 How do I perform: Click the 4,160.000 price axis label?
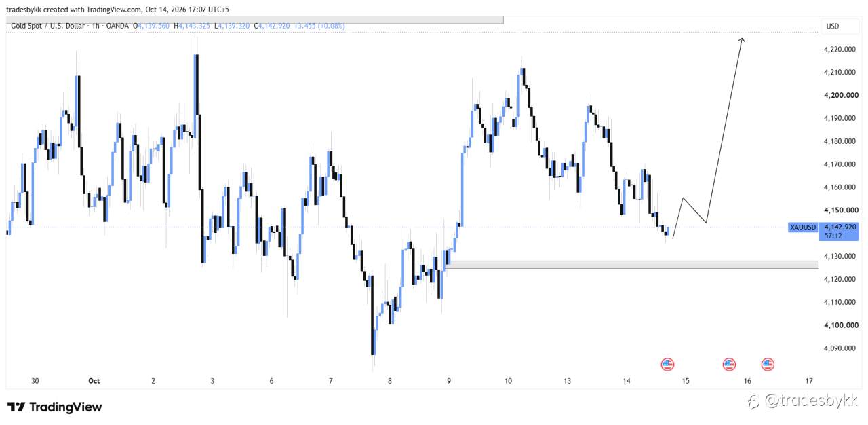coord(840,187)
